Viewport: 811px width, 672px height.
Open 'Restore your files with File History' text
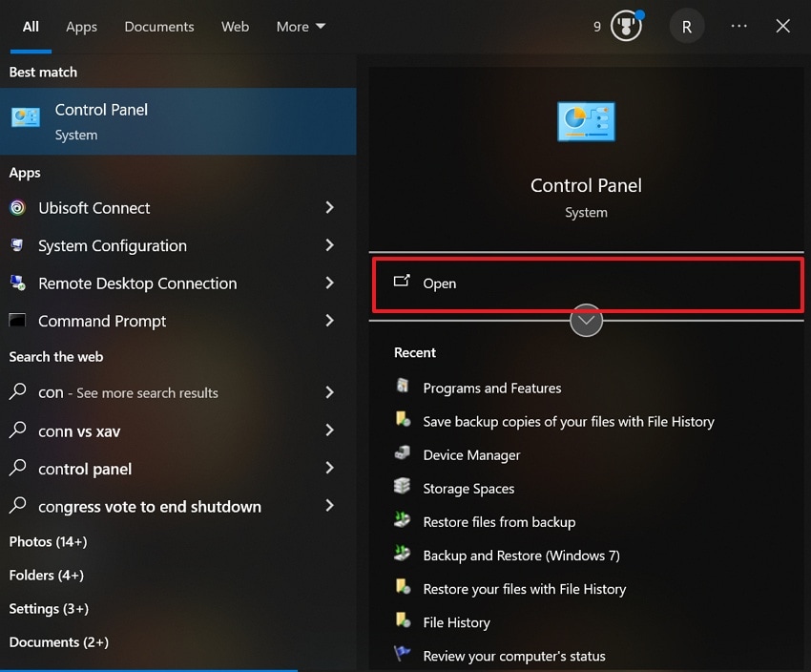tap(525, 589)
